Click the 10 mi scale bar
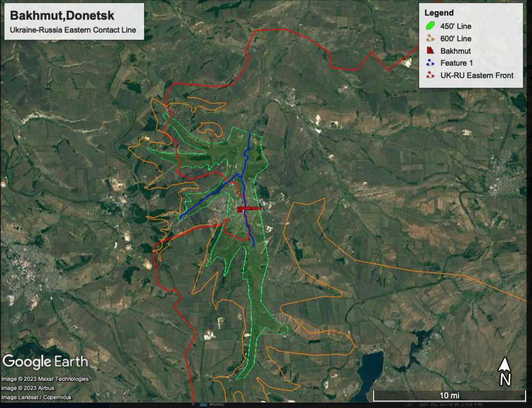 [x=446, y=396]
